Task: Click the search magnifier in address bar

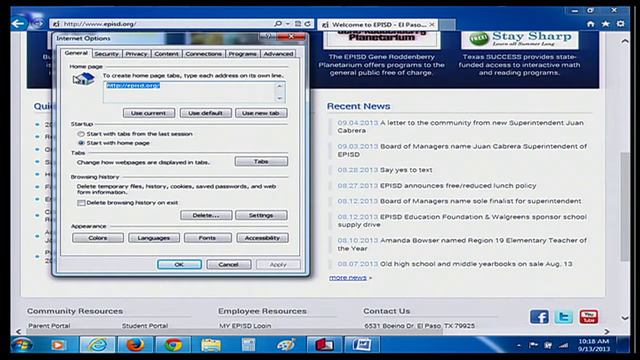Action: (x=278, y=24)
